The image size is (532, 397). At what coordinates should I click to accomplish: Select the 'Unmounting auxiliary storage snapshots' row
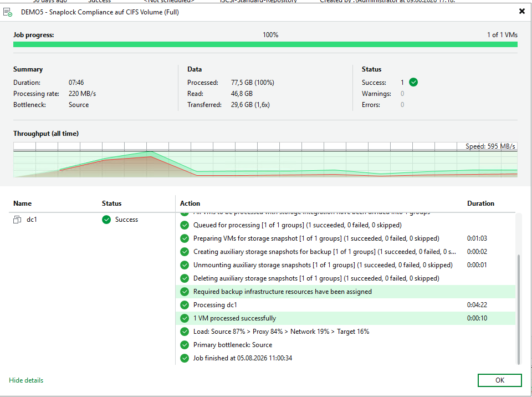tap(345, 265)
